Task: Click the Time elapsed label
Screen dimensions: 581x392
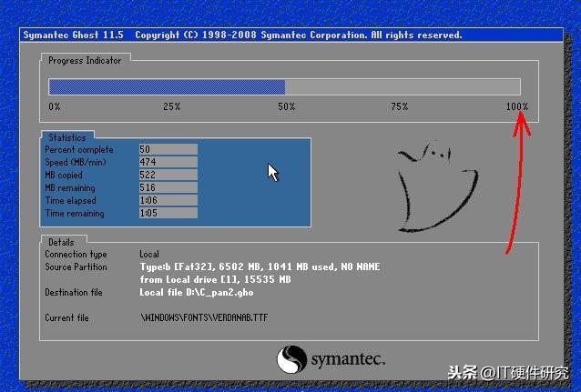Action: (70, 200)
